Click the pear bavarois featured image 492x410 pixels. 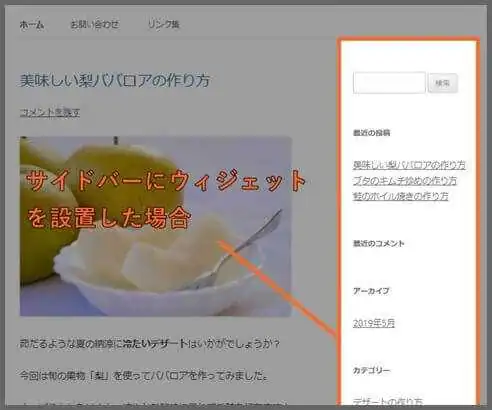click(x=156, y=226)
